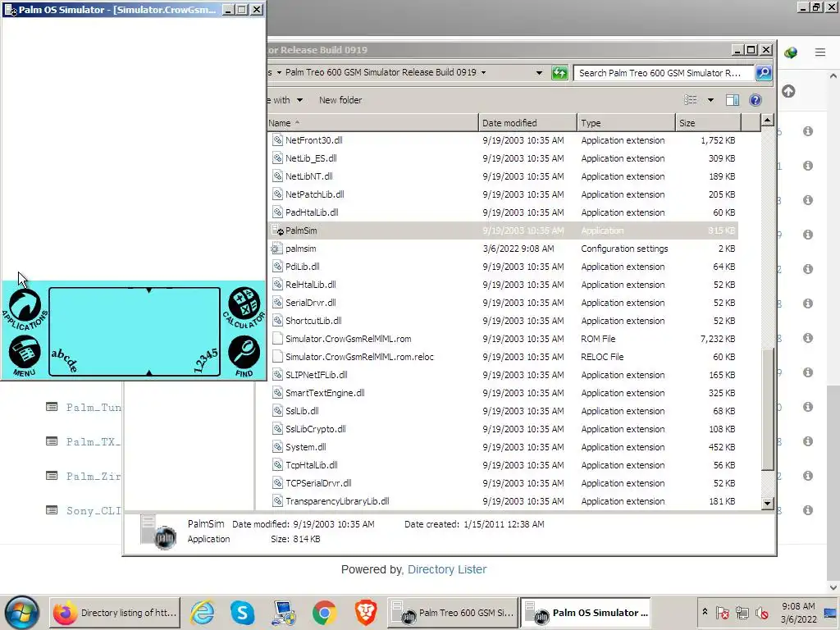Click the Change your view icon
Image resolution: width=840 pixels, height=630 pixels.
pos(691,99)
